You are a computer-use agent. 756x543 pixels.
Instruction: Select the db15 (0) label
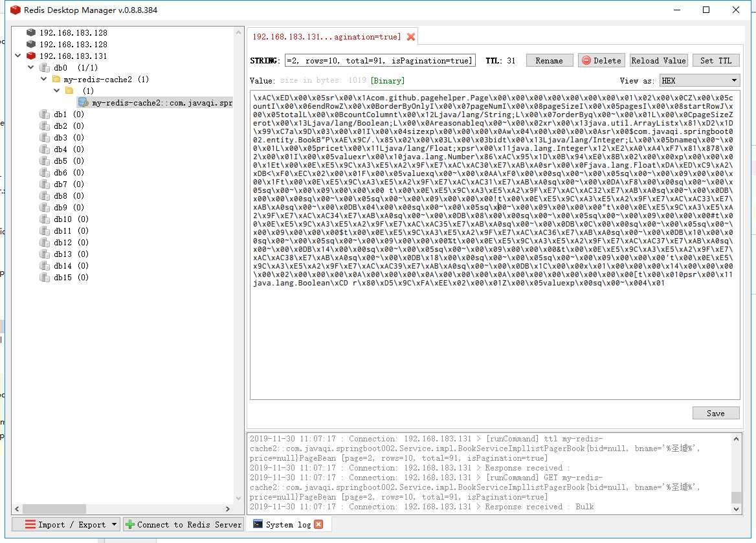point(71,277)
